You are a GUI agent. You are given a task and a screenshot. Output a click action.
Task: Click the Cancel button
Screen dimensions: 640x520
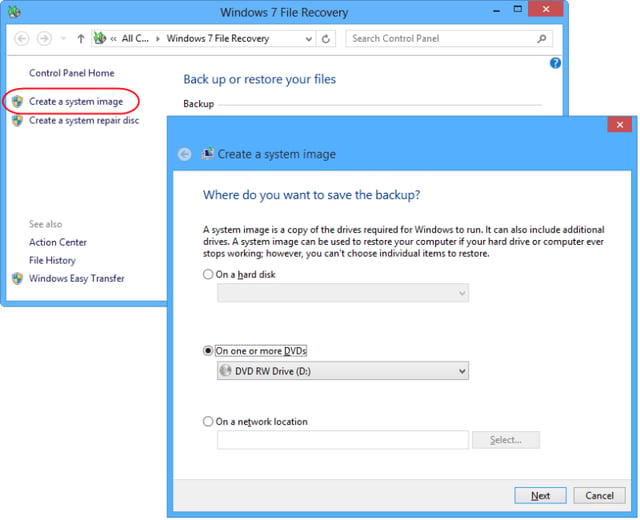[599, 496]
